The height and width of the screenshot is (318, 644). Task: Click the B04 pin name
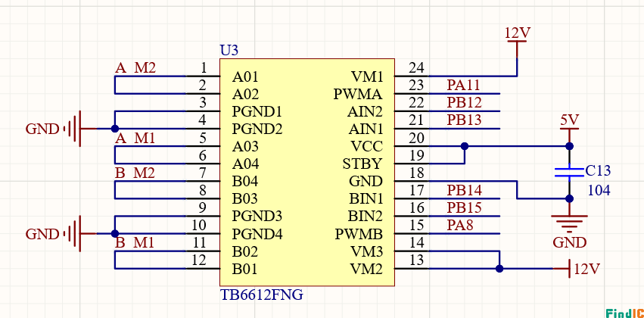(246, 182)
